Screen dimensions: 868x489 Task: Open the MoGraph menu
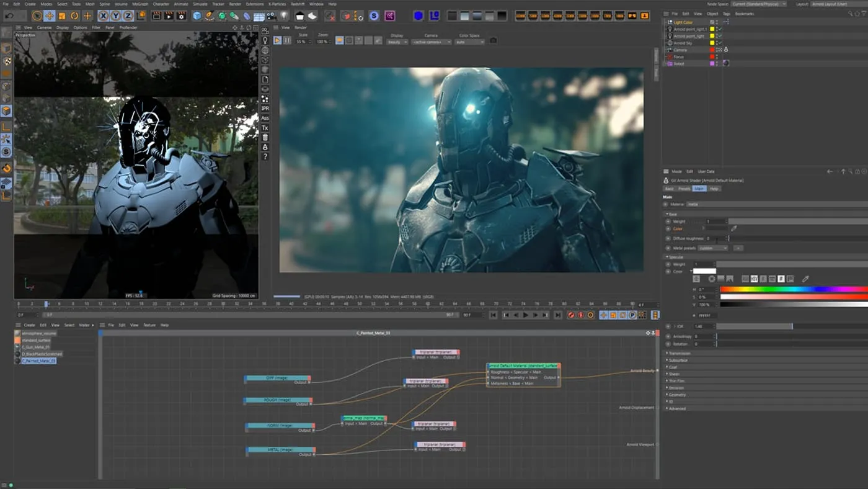point(140,4)
